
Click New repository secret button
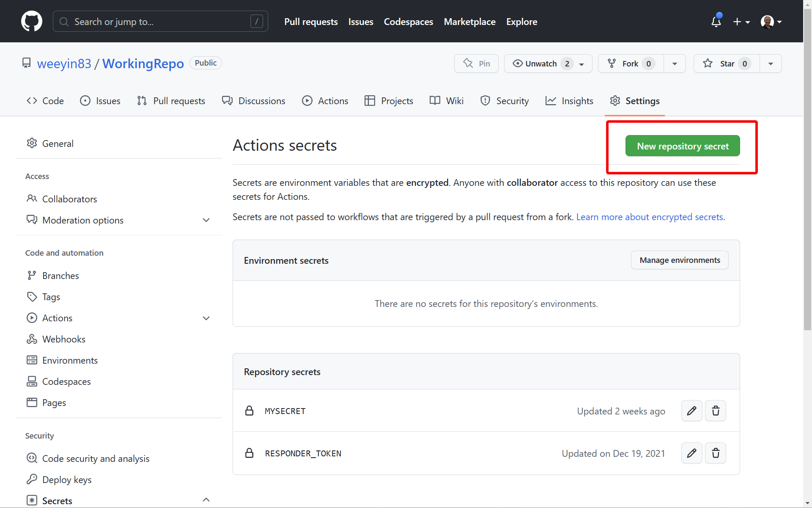pyautogui.click(x=683, y=146)
